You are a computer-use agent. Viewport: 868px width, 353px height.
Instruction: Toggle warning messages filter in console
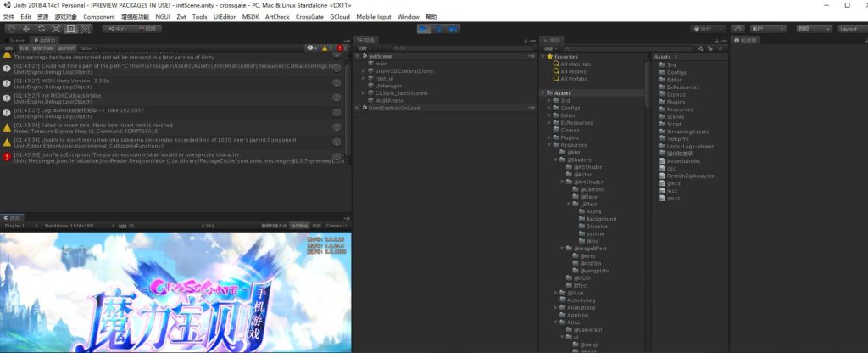tap(327, 48)
